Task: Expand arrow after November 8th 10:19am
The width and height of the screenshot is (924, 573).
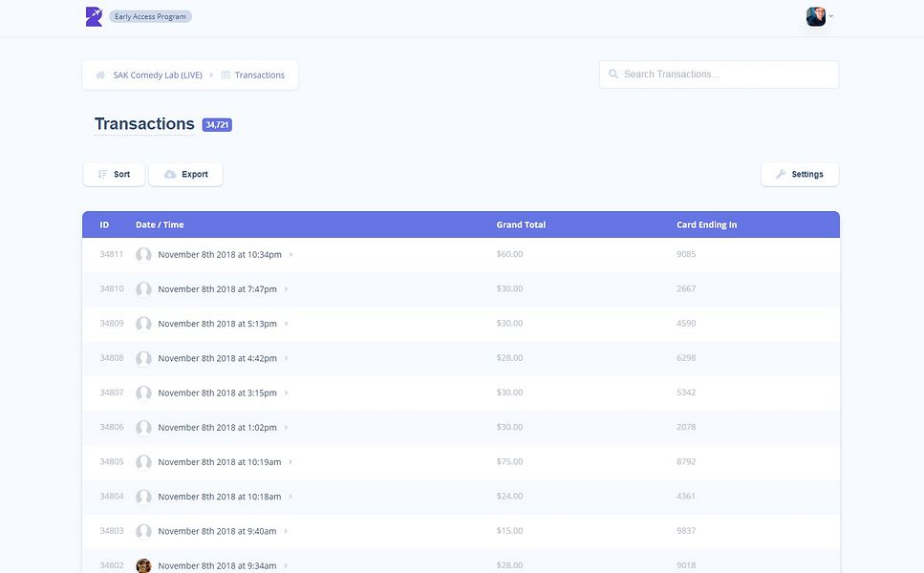Action: [290, 462]
